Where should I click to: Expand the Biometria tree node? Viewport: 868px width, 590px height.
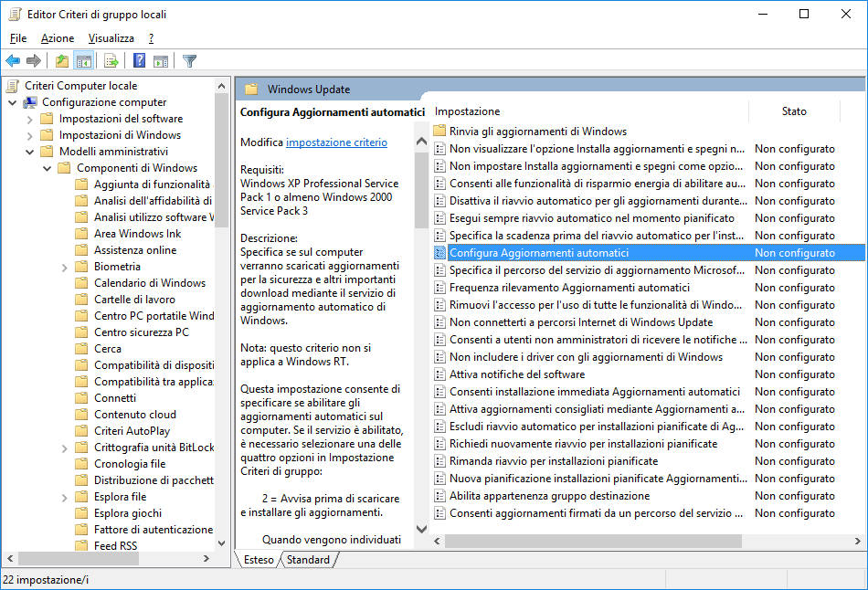coord(64,268)
